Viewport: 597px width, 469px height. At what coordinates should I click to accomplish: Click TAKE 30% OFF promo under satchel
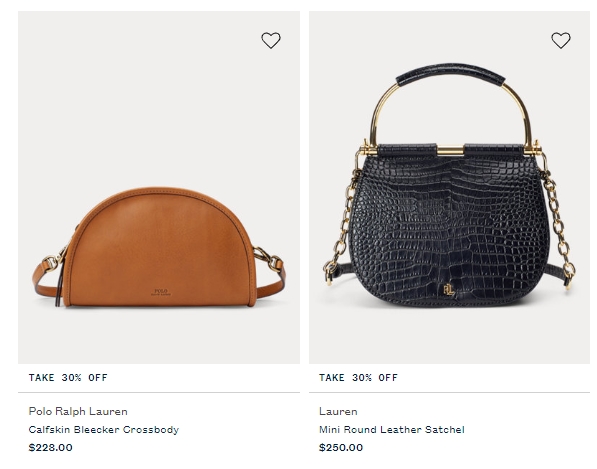pyautogui.click(x=358, y=378)
